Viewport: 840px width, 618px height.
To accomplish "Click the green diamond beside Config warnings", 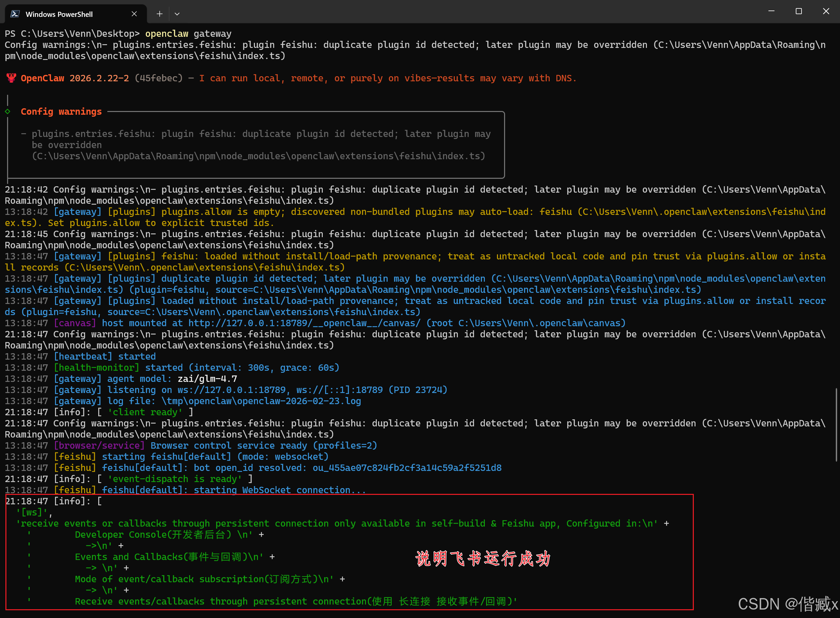I will click(7, 111).
